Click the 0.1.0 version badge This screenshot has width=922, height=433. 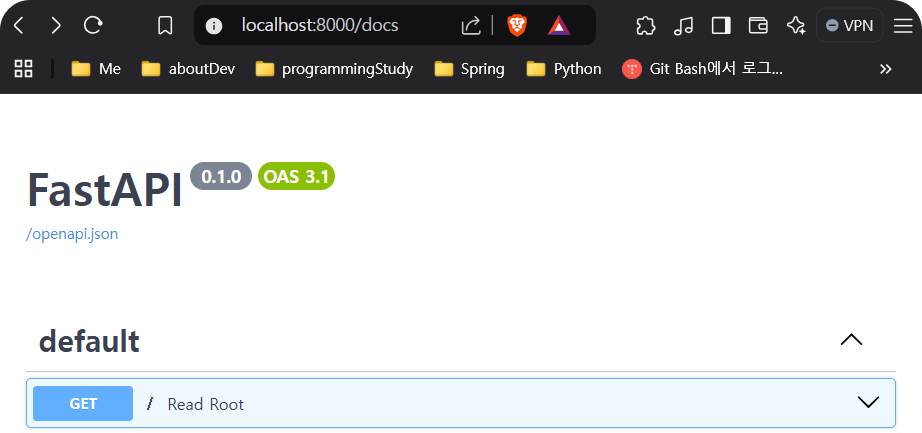point(221,176)
